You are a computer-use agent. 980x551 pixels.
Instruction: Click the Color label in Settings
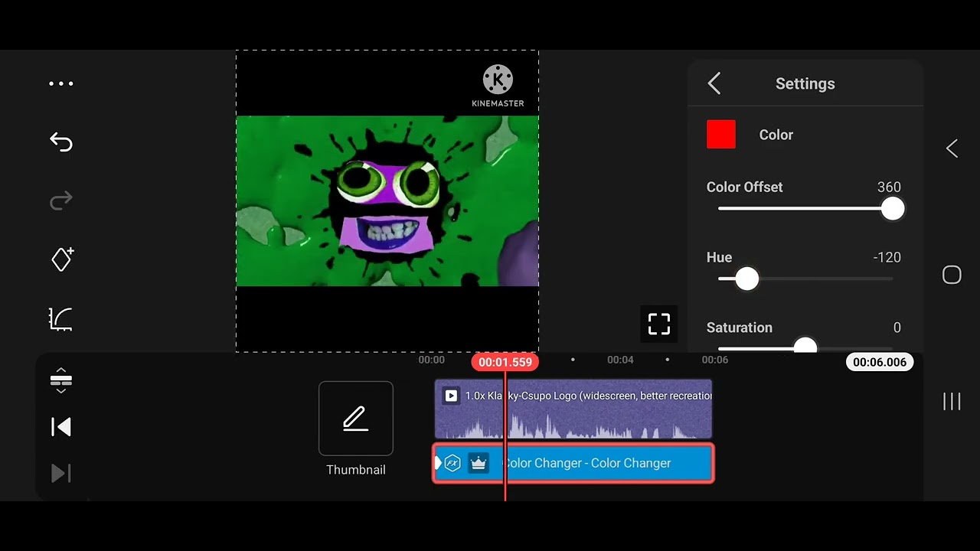click(776, 135)
